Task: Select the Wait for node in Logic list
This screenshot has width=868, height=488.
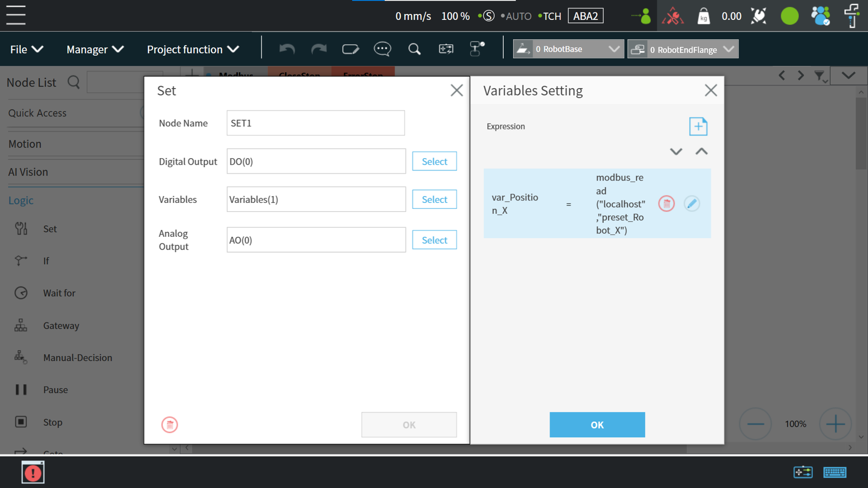Action: (59, 293)
